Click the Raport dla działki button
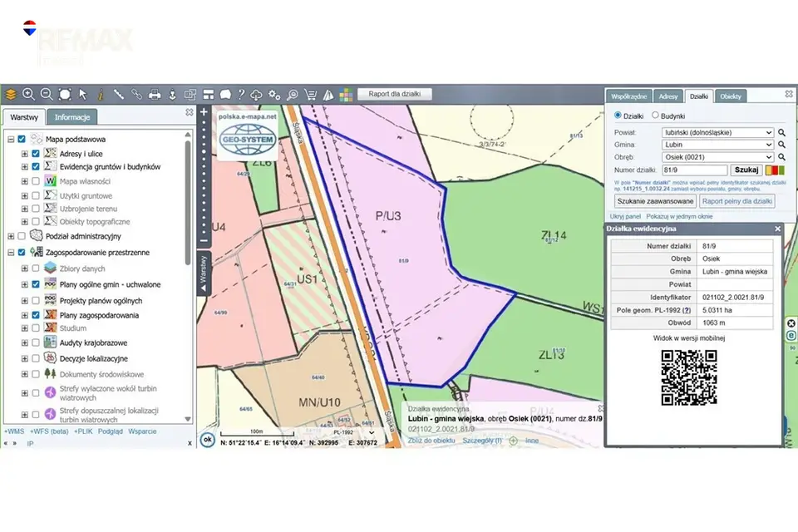 (x=394, y=94)
